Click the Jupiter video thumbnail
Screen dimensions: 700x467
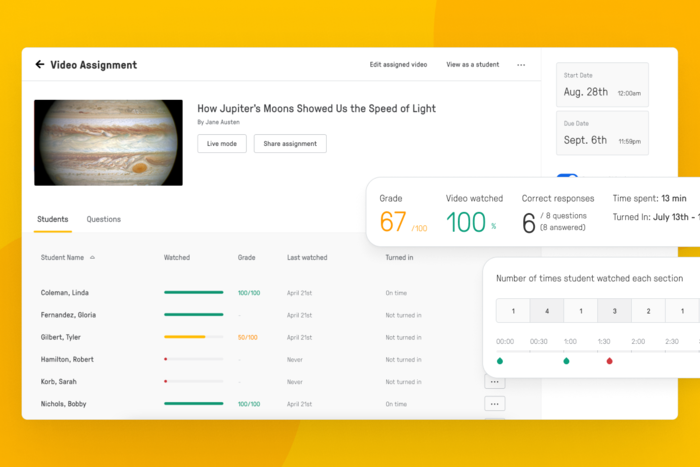pyautogui.click(x=108, y=142)
